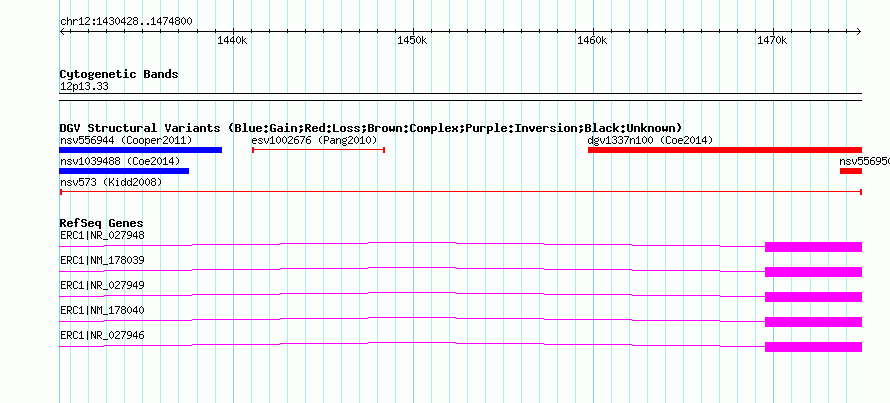
Task: Click the 1450k ruler mark
Action: (413, 41)
